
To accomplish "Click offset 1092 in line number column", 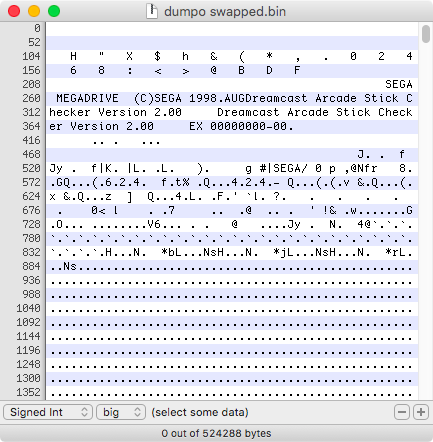I will 28,322.
